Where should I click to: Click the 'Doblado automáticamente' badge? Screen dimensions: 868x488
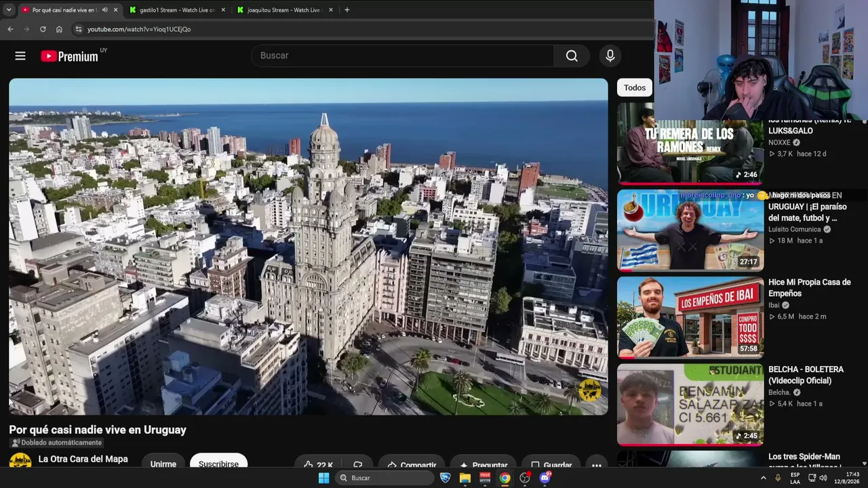[56, 443]
